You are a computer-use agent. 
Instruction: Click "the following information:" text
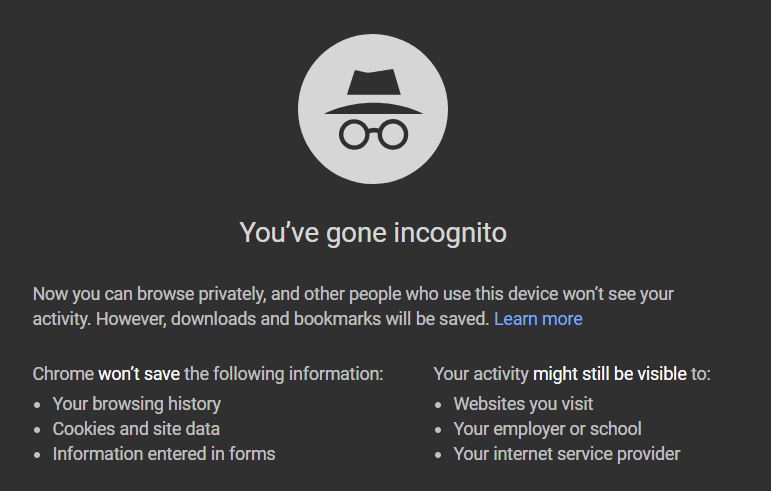(284, 374)
